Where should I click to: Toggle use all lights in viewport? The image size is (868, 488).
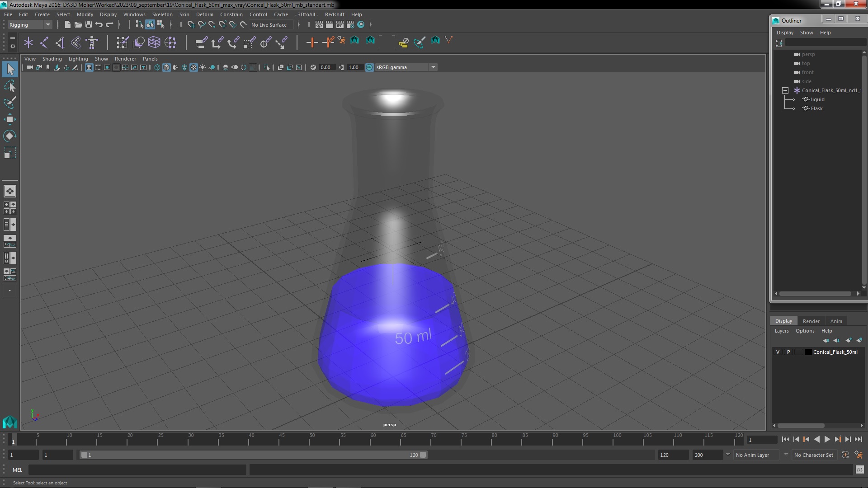coord(203,67)
